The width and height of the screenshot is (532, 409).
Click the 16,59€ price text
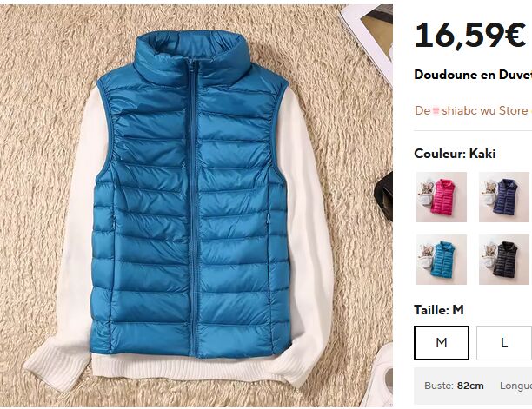[470, 36]
